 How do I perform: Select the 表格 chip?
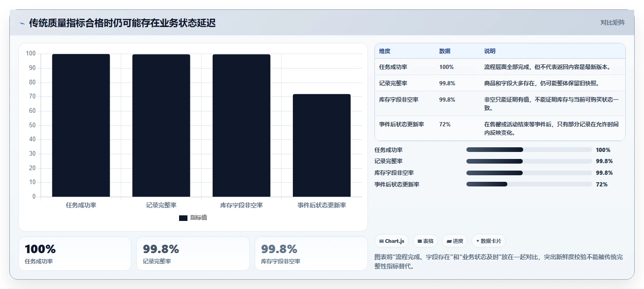pyautogui.click(x=425, y=241)
